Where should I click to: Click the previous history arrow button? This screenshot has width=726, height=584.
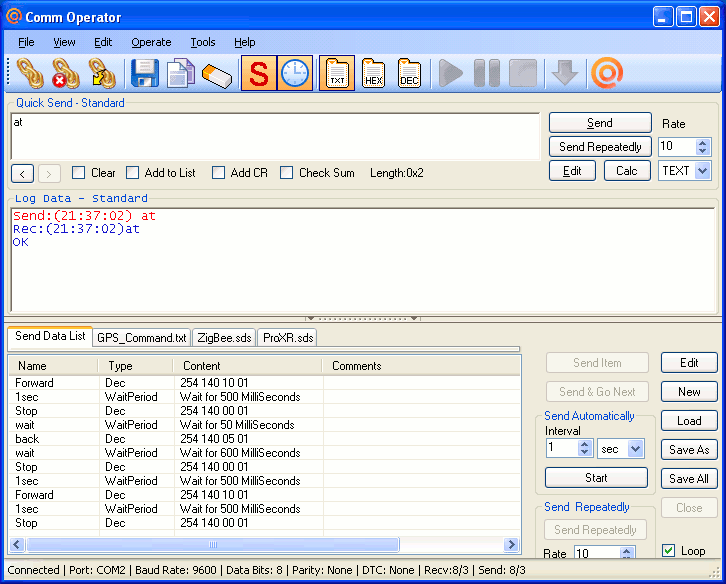tap(22, 174)
